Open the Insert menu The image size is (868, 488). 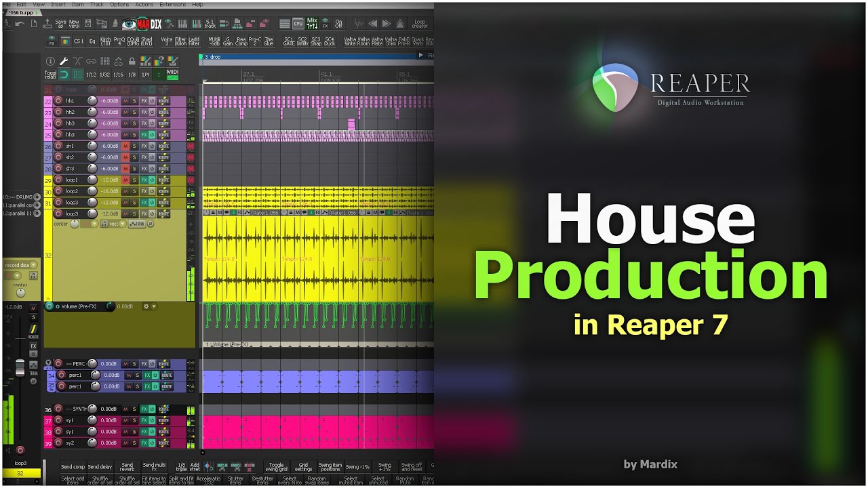pos(58,4)
